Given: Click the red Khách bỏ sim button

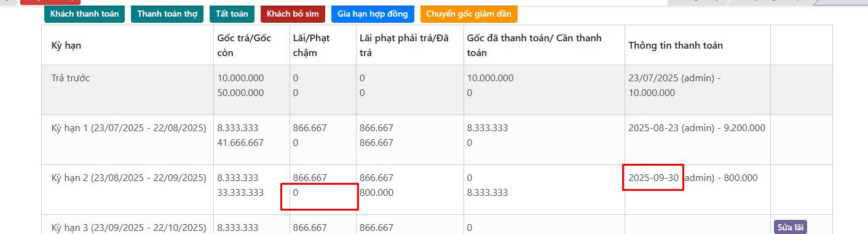Looking at the screenshot, I should point(292,14).
